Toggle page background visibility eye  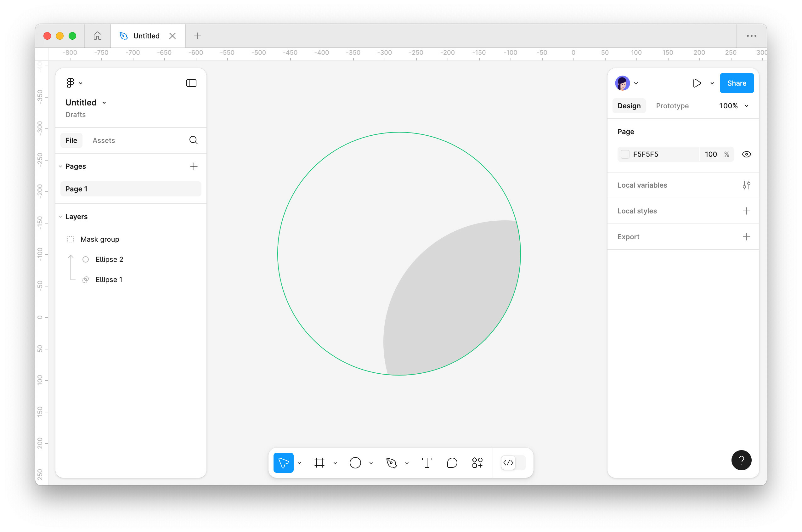point(746,154)
